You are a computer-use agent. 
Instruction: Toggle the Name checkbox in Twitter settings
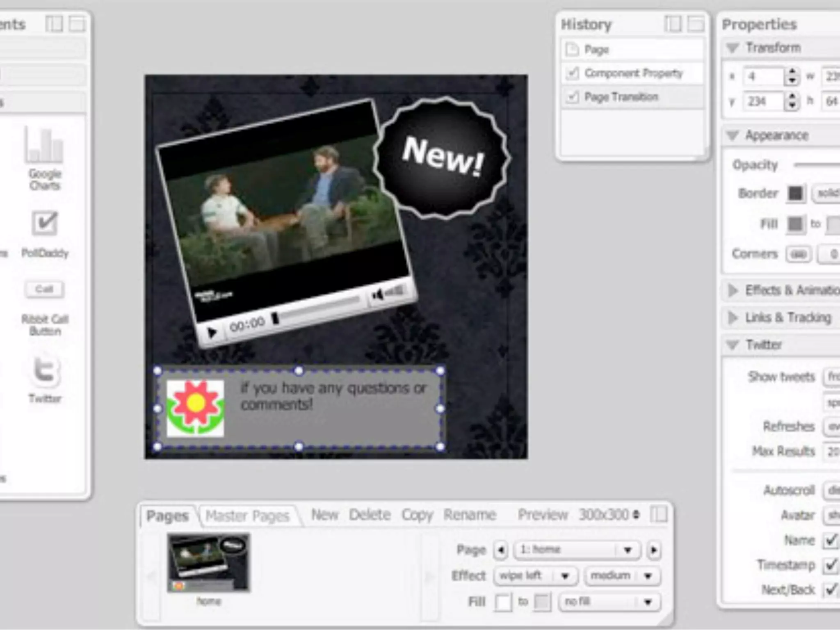[x=831, y=541]
